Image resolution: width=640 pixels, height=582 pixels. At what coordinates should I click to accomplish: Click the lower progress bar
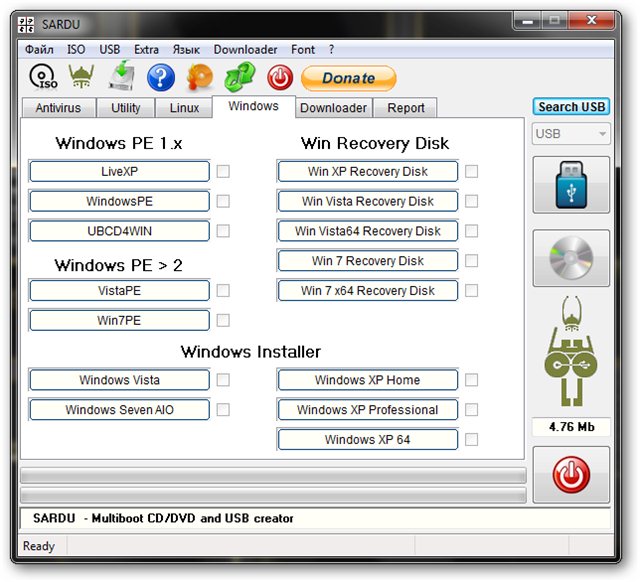(x=273, y=495)
